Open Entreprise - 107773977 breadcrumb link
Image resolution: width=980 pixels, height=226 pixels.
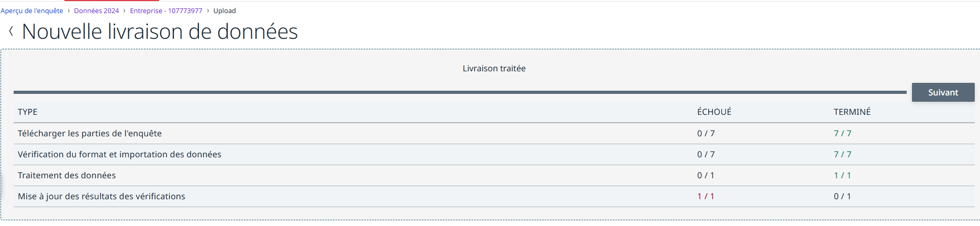[166, 10]
